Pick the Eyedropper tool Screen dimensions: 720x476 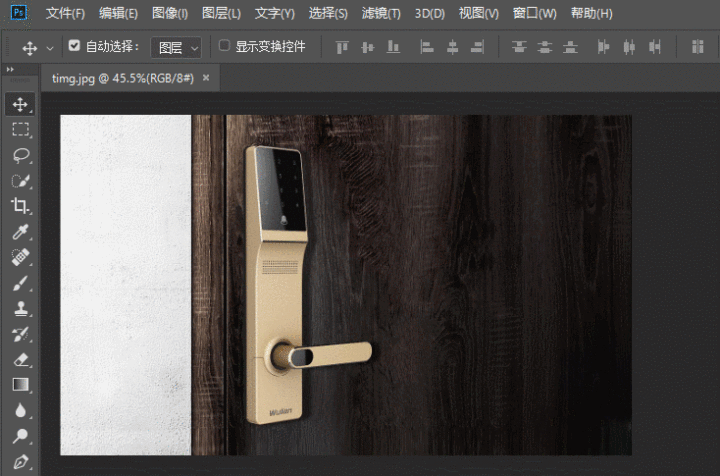20,232
